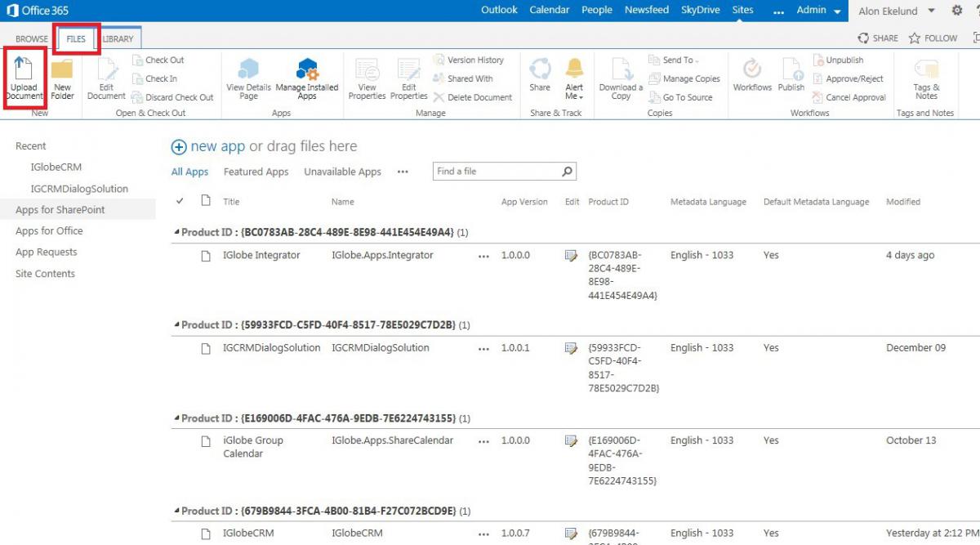Collapse Product ID BC0783AB group

pyautogui.click(x=177, y=232)
